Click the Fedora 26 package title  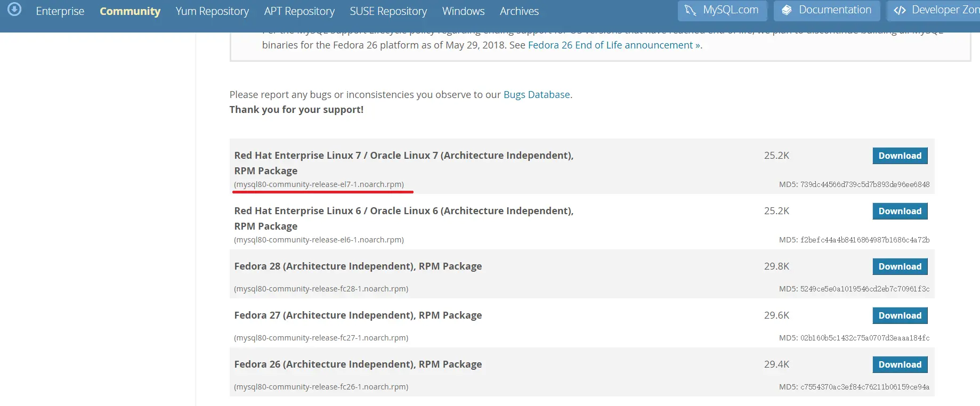358,364
